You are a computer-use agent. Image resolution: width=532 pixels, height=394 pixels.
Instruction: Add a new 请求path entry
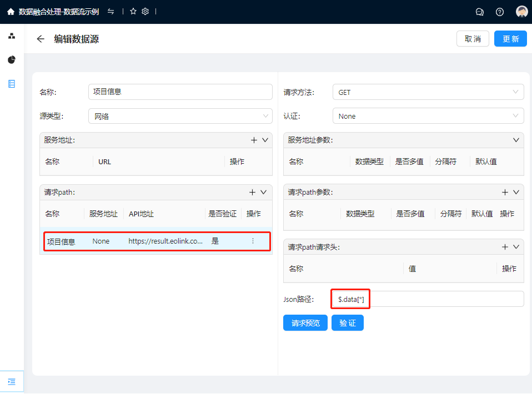[x=252, y=192]
